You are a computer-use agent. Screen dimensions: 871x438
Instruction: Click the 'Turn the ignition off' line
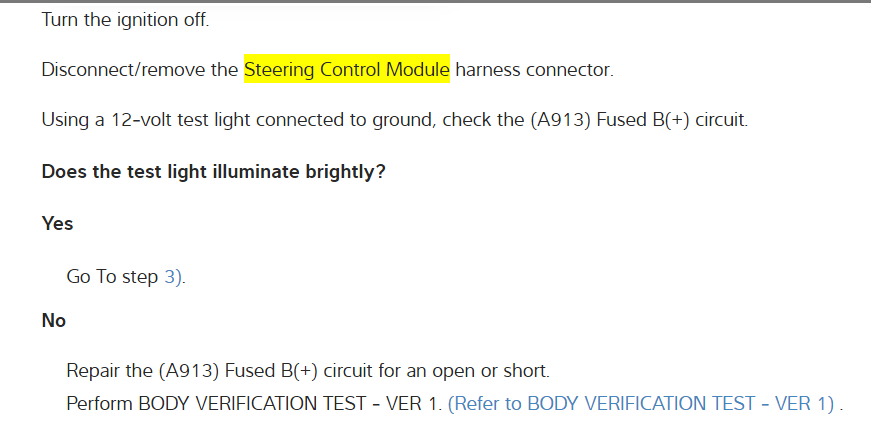pos(125,20)
